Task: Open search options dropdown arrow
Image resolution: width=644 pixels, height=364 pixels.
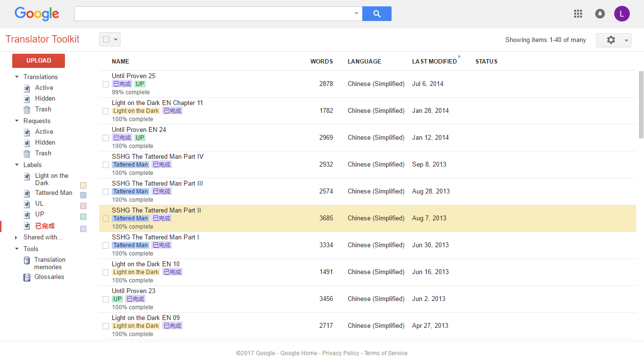Action: [356, 14]
